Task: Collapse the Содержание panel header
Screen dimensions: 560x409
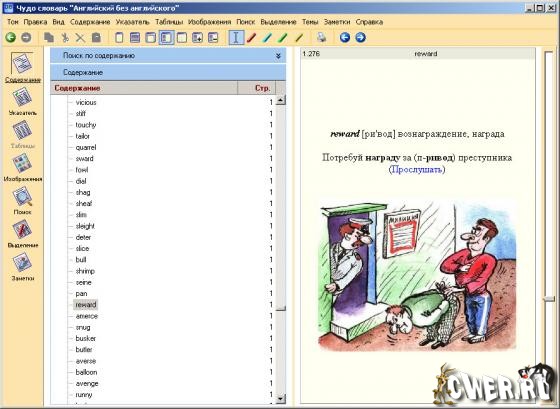Action: click(168, 73)
